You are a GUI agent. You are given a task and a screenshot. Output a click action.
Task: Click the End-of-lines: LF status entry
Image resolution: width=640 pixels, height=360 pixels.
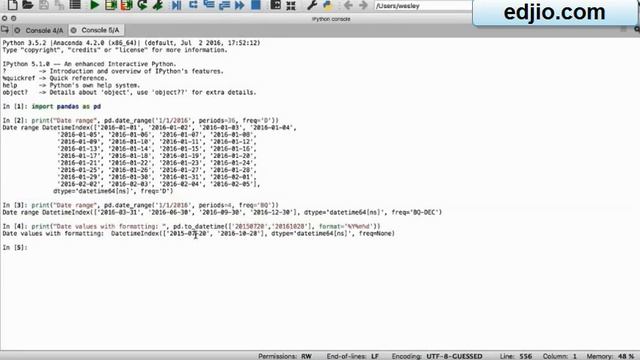[x=353, y=356]
